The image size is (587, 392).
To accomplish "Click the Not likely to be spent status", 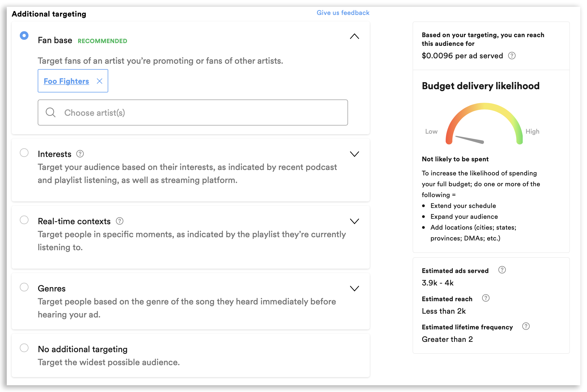I will click(x=455, y=159).
